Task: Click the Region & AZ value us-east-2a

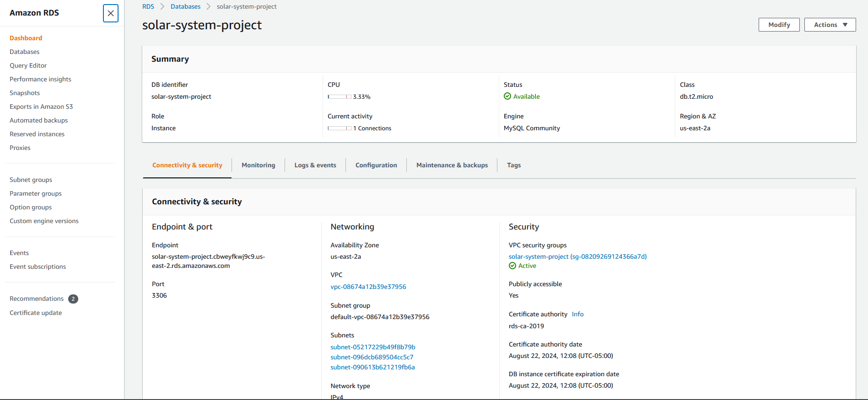Action: pos(695,128)
